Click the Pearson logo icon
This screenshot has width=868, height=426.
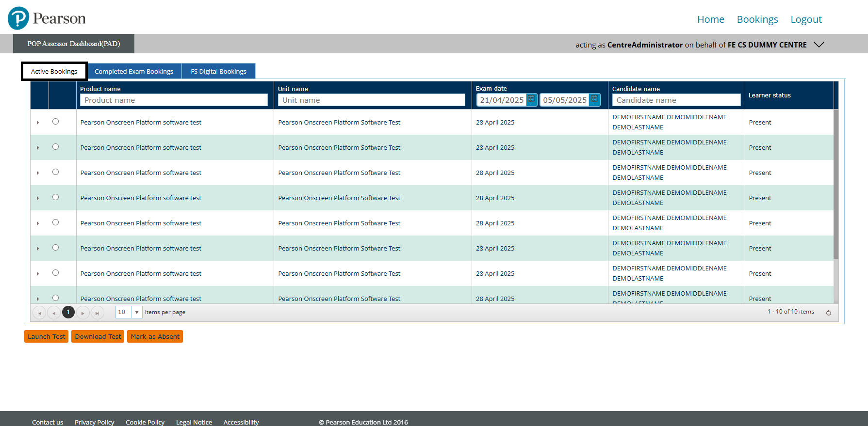[x=18, y=18]
